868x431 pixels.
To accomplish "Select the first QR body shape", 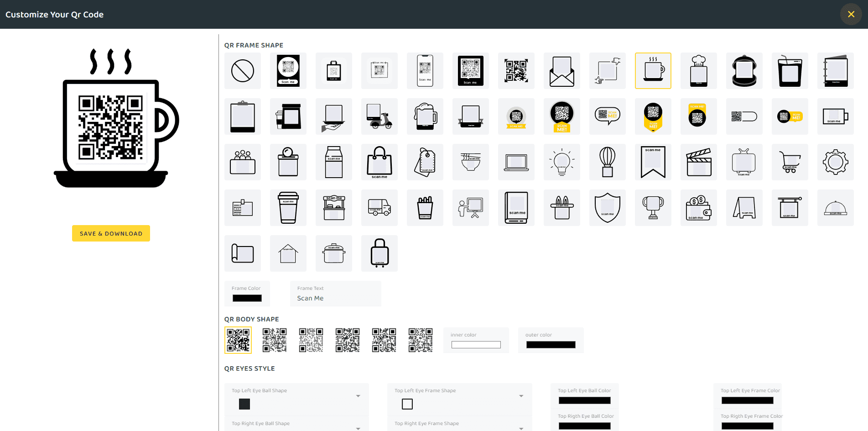I will pyautogui.click(x=238, y=340).
